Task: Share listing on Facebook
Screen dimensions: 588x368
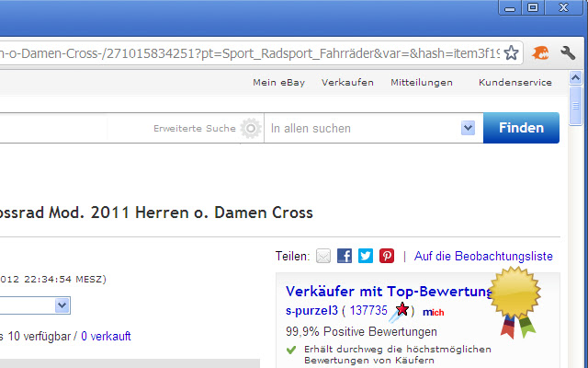Action: pos(345,256)
